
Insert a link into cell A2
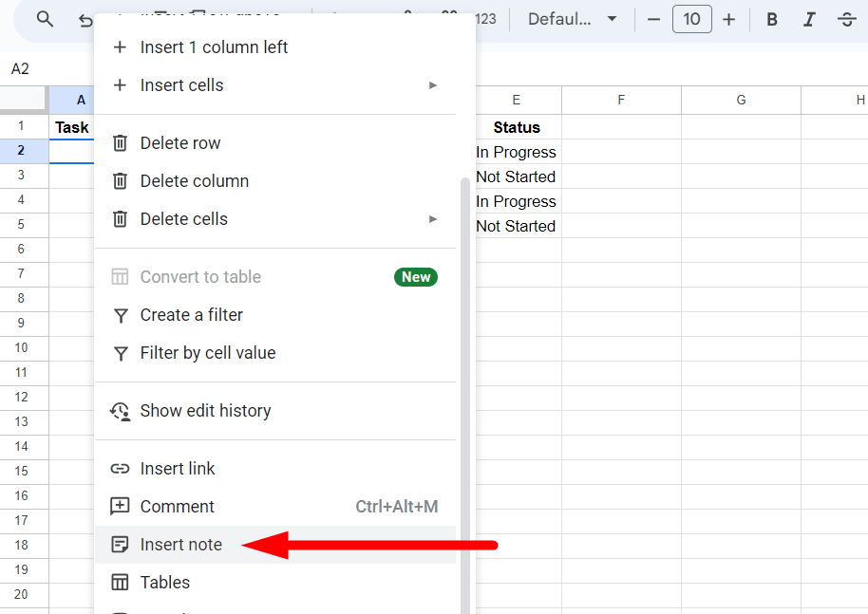point(178,468)
